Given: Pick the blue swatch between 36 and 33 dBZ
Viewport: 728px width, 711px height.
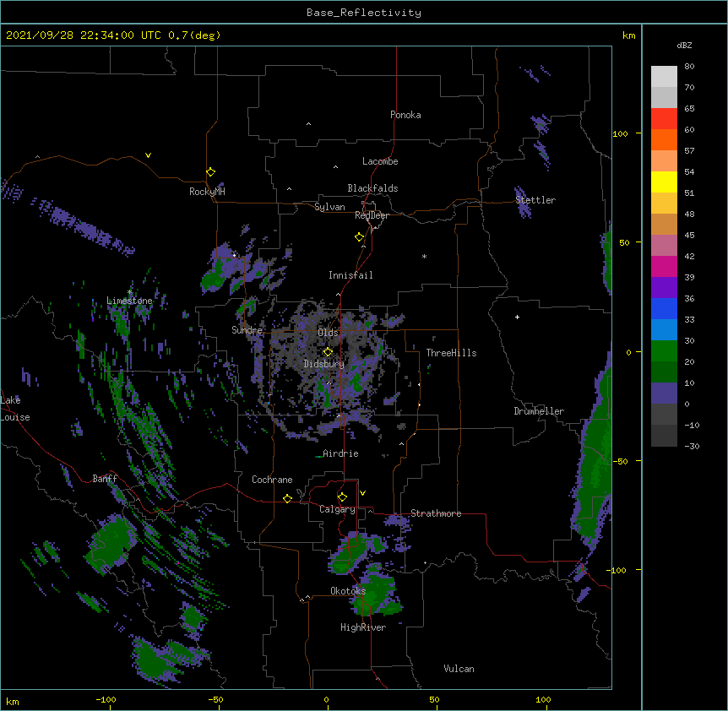Looking at the screenshot, I should tap(664, 308).
